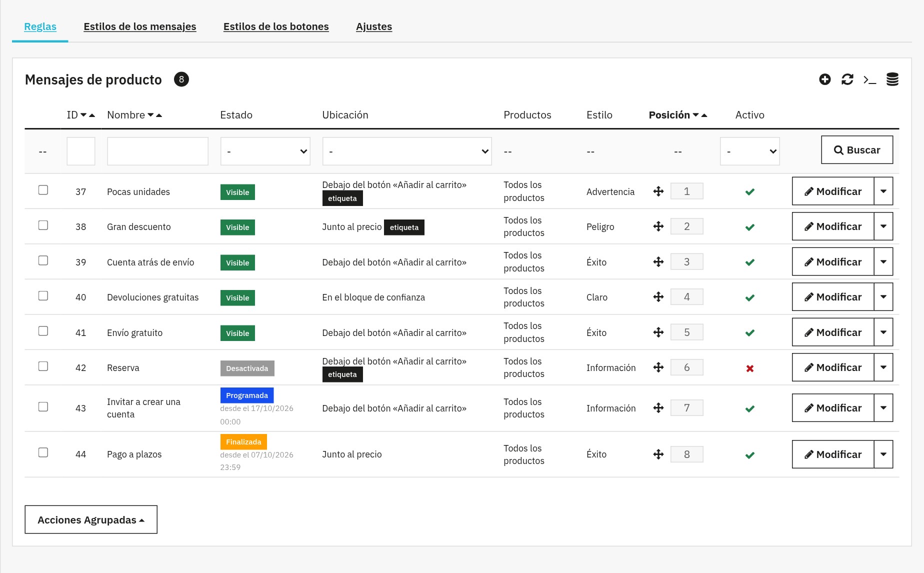Tick the checkbox for rule 37
The height and width of the screenshot is (573, 924).
point(43,190)
